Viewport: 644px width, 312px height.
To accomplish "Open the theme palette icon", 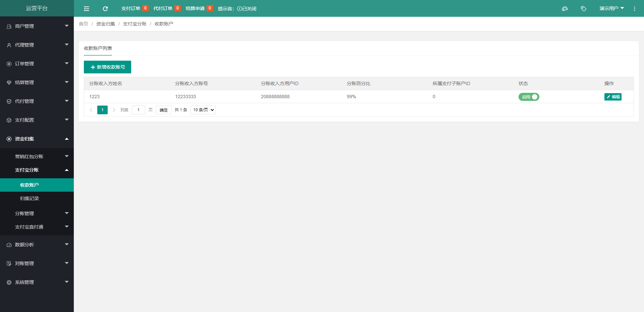I will (565, 8).
